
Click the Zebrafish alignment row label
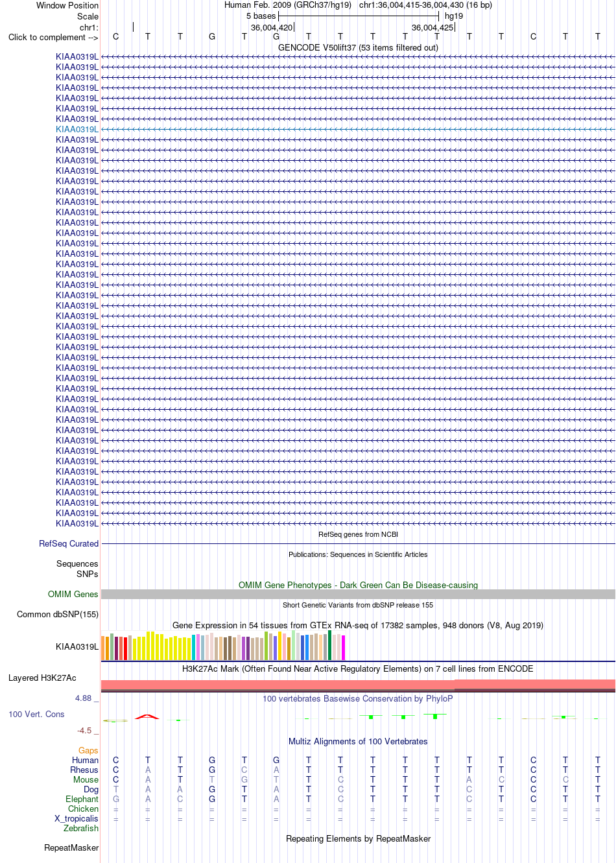click(x=81, y=828)
